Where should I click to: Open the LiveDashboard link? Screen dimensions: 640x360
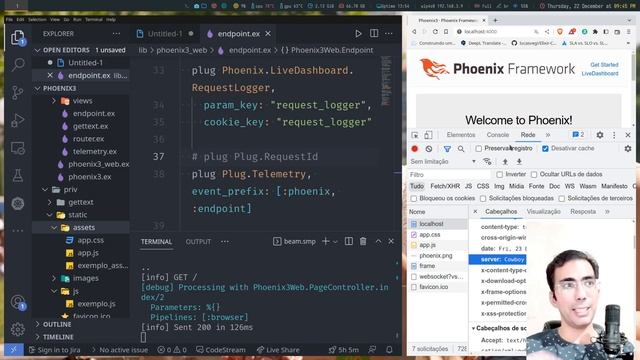tap(600, 73)
